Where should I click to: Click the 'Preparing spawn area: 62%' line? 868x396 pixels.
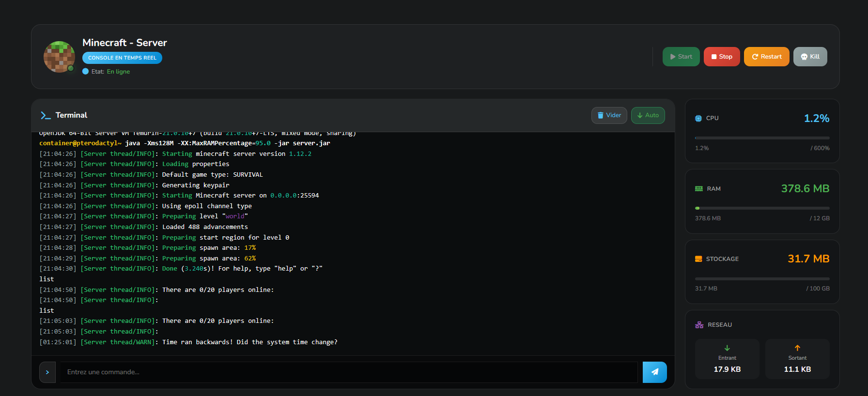tap(147, 259)
